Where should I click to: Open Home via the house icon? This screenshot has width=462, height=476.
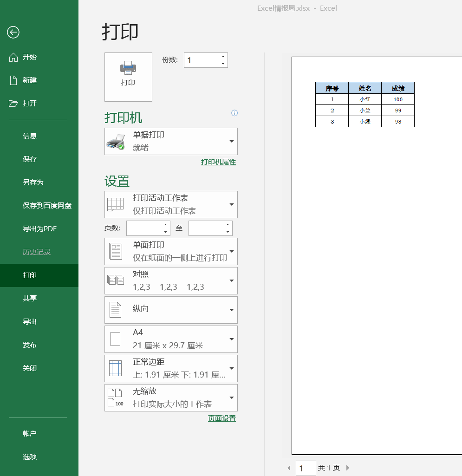13,57
